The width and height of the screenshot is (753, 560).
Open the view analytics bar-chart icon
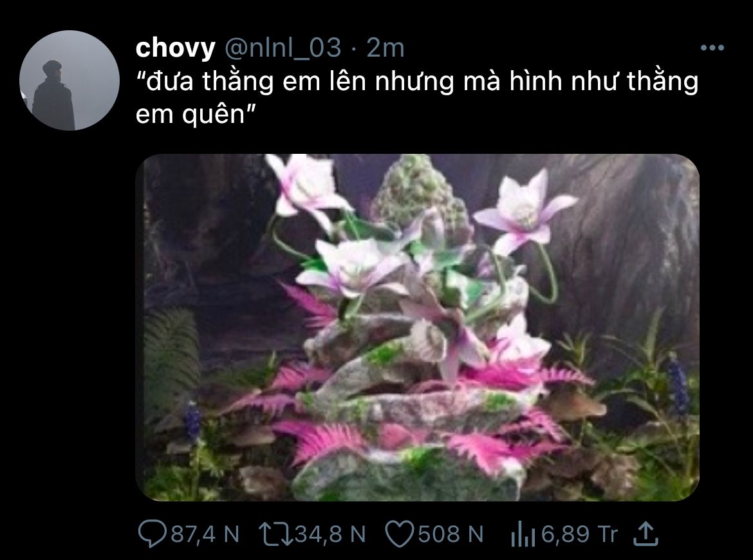pos(523,534)
